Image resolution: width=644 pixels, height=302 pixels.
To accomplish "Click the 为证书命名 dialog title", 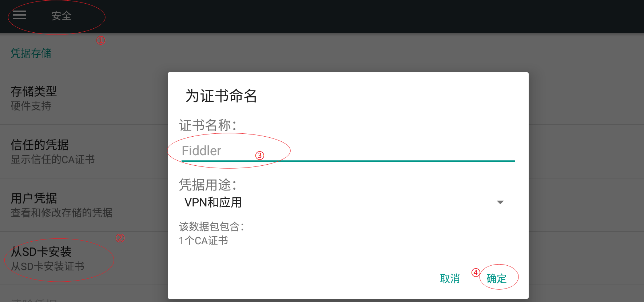I will tap(221, 96).
